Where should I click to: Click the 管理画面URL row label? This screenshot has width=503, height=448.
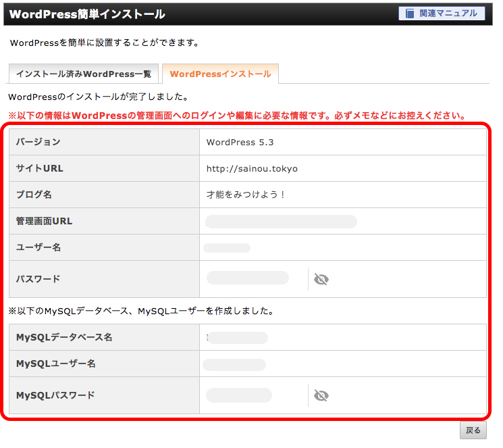45,221
